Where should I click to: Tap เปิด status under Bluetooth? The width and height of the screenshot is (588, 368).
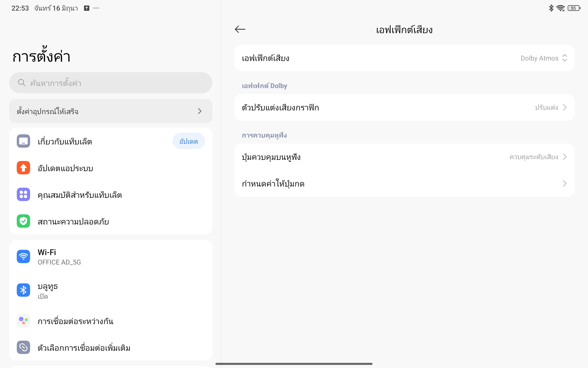click(x=43, y=296)
